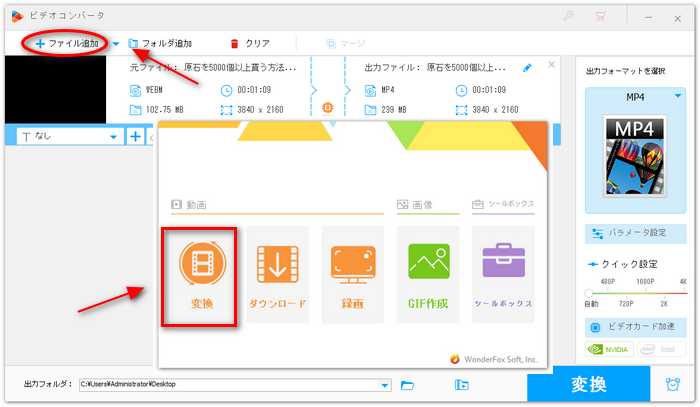Select the black video preview thumbnail
Image resolution: width=700 pixels, height=407 pixels.
(55, 89)
